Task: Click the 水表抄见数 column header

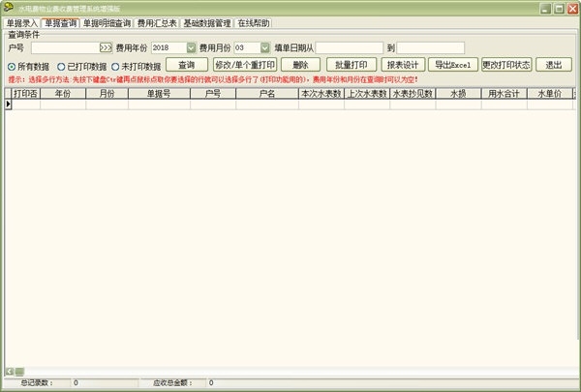Action: [x=413, y=93]
